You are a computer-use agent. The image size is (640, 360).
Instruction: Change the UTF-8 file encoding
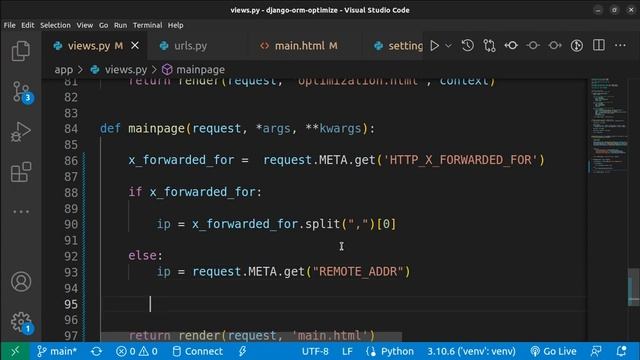pyautogui.click(x=315, y=351)
